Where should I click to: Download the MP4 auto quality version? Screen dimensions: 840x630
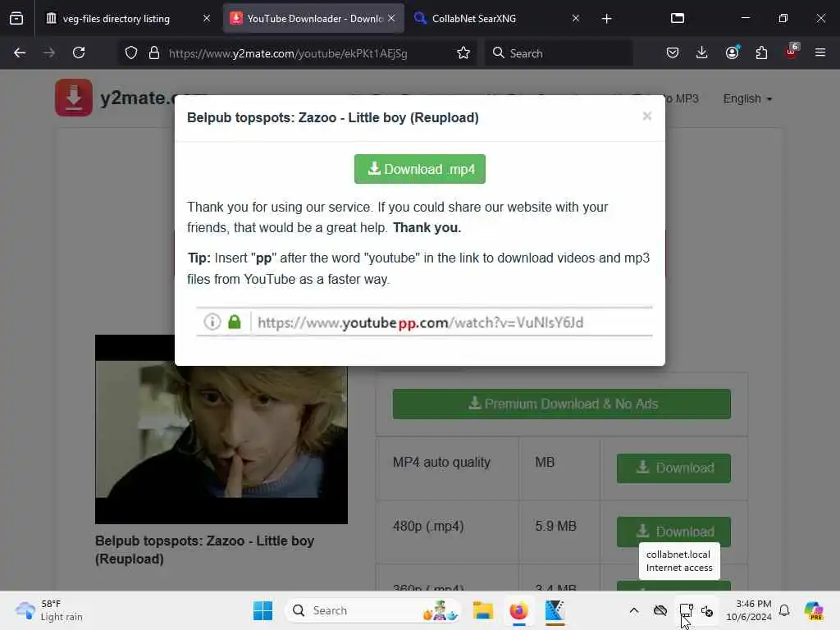pos(673,468)
